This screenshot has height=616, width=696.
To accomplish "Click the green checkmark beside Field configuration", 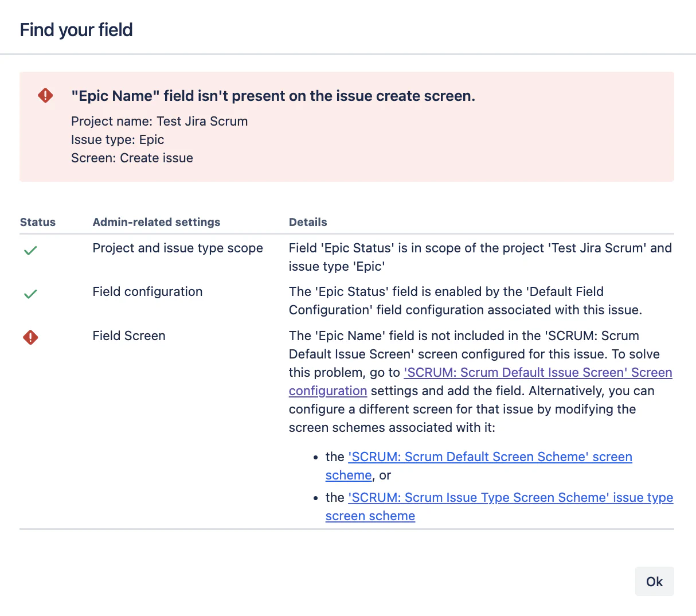I will 30,294.
